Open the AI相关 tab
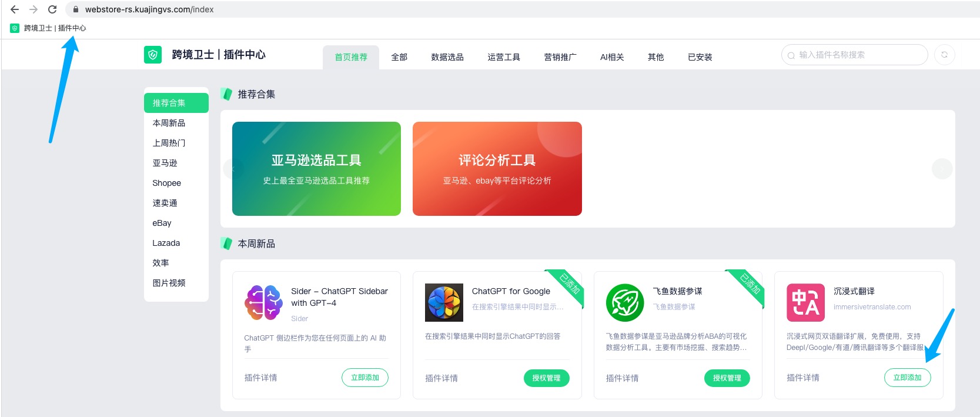Image resolution: width=980 pixels, height=417 pixels. pyautogui.click(x=612, y=57)
